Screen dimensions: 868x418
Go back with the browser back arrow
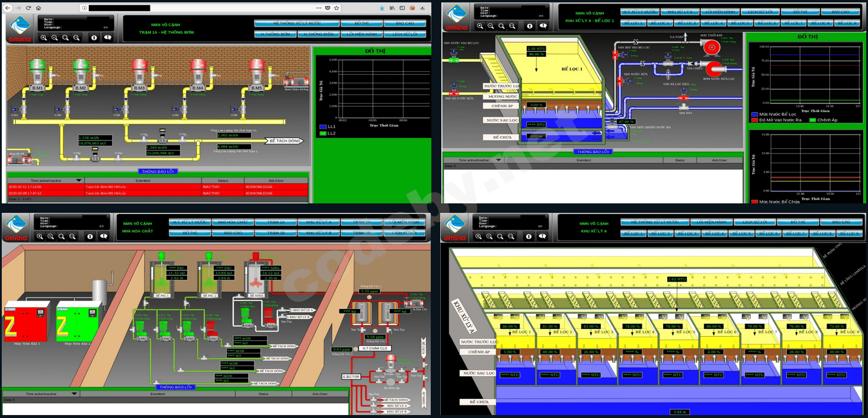click(8, 8)
